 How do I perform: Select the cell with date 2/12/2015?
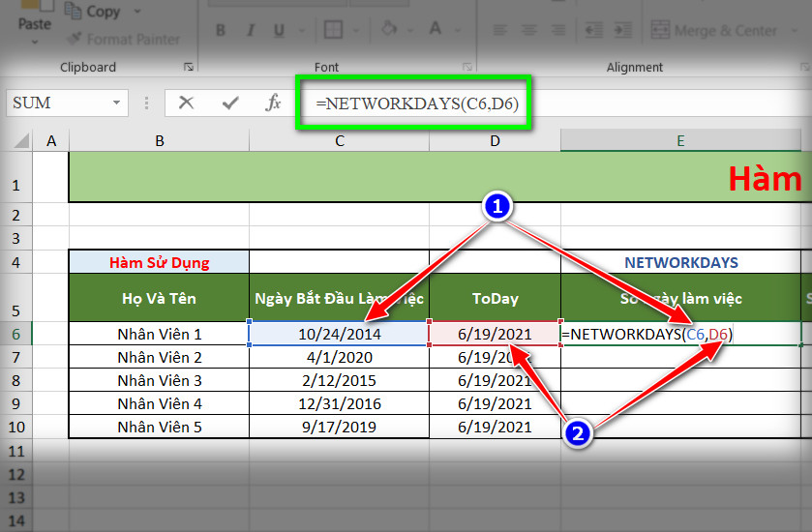point(339,380)
